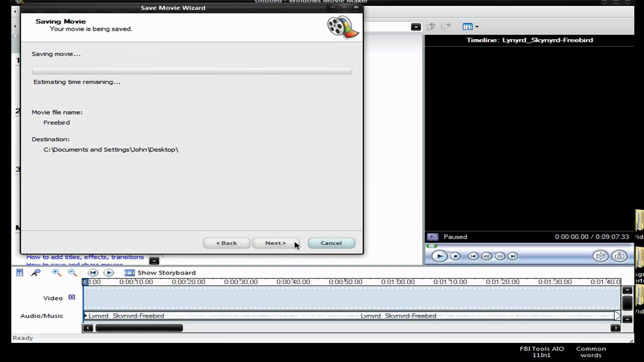
Task: Click the 0:00:00.00 / 0:09:07.33 time display
Action: (x=592, y=237)
